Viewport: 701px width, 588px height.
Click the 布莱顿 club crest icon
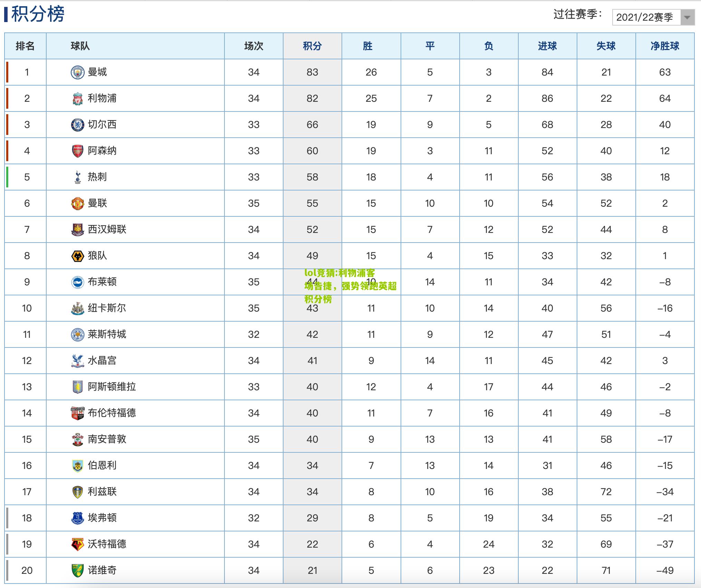point(77,282)
